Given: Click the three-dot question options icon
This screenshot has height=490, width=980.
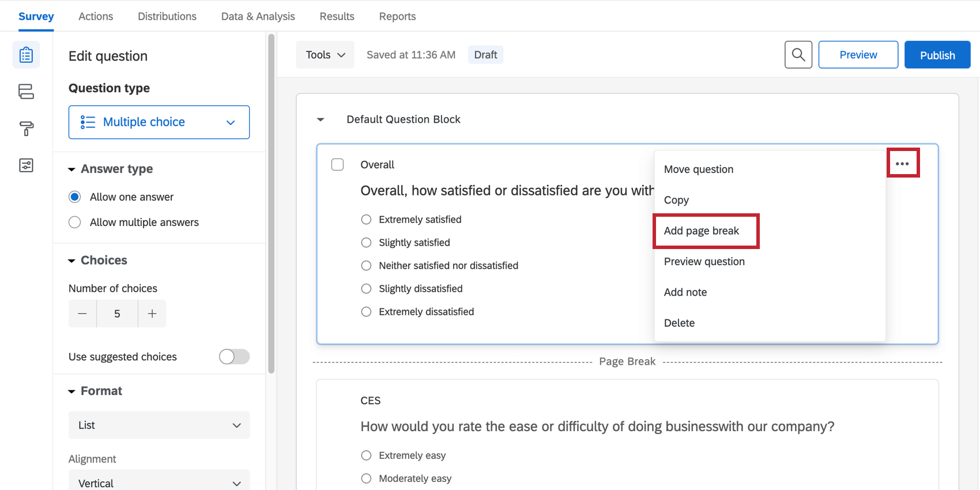Looking at the screenshot, I should (902, 164).
